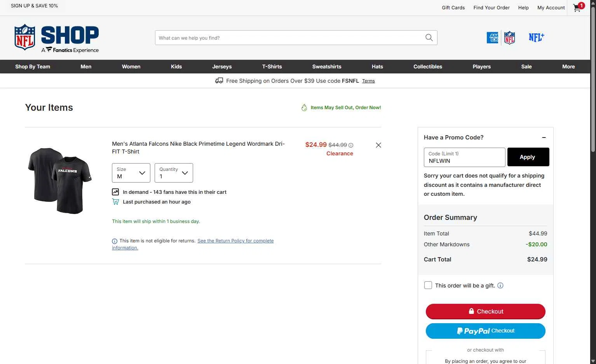Open the Size dropdown
Screen dimensions: 596x364
pos(131,173)
